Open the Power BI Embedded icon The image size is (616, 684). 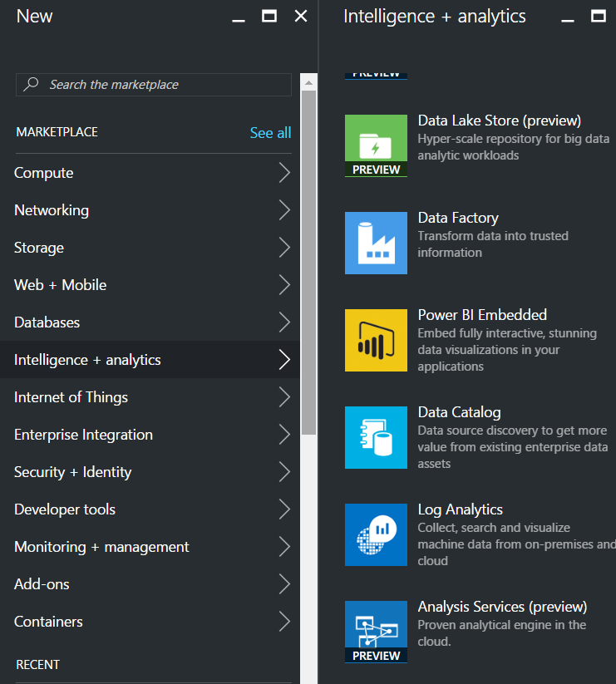tap(376, 340)
